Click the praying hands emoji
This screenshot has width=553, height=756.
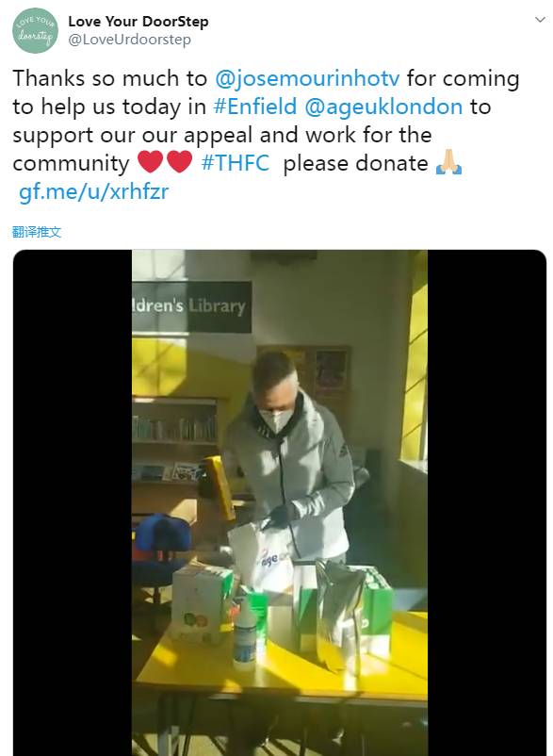(449, 162)
